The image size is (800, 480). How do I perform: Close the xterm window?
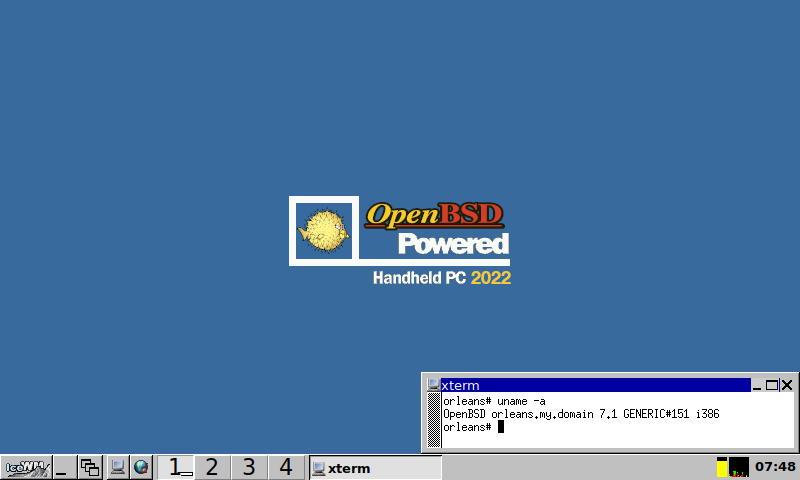point(787,385)
